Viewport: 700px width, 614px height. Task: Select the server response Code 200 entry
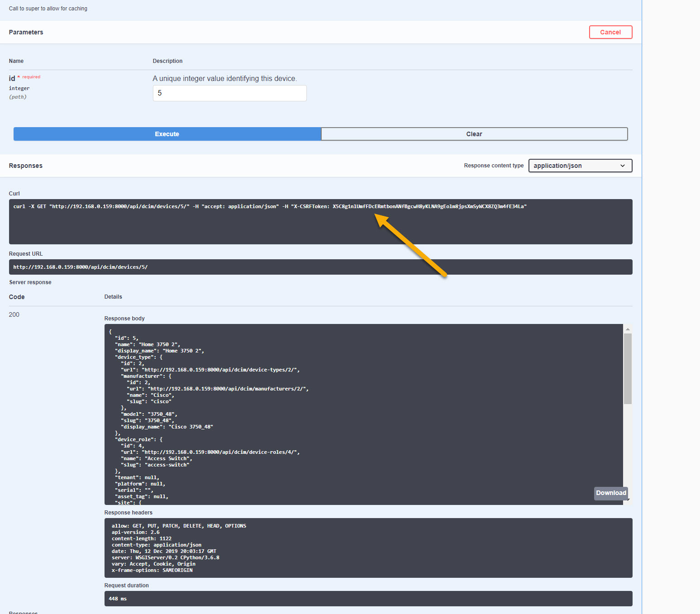(x=14, y=314)
